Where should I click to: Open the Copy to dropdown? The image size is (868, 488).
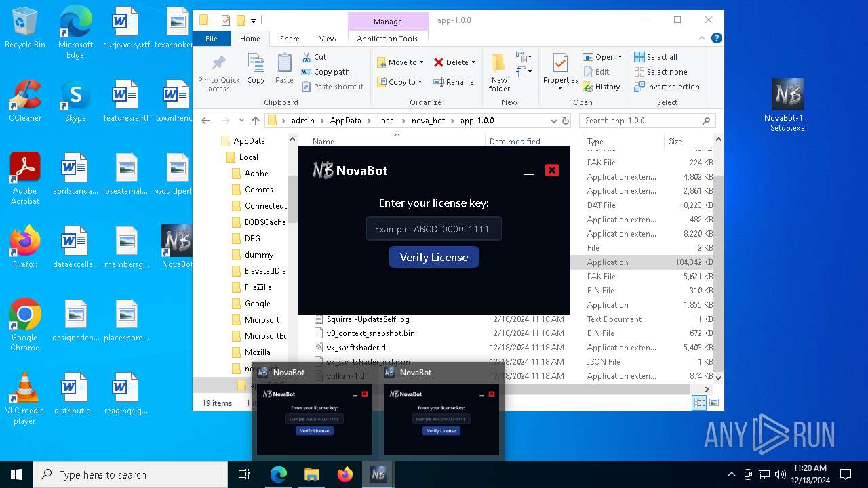[x=399, y=82]
